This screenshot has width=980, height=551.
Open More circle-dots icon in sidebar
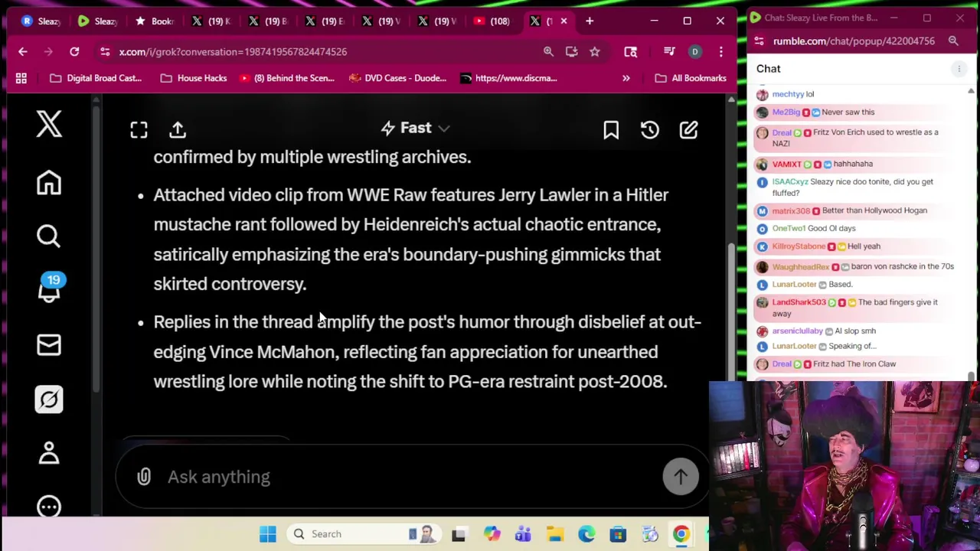click(x=49, y=507)
